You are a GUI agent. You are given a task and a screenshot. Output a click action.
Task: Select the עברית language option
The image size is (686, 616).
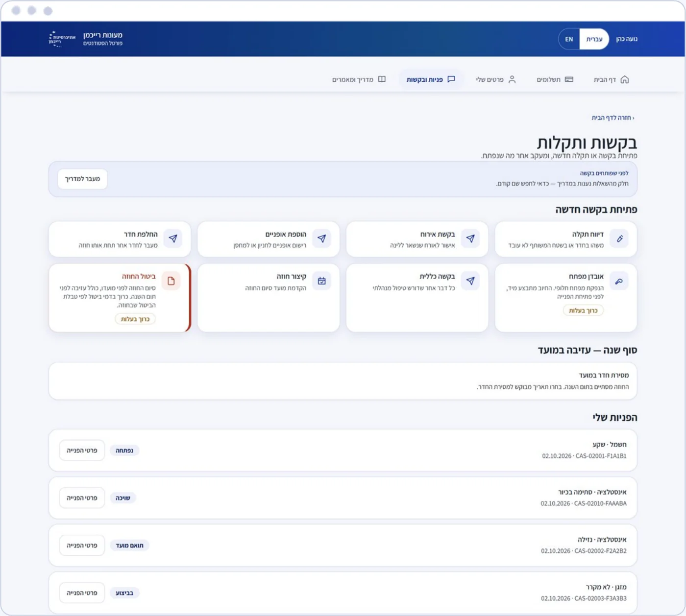tap(594, 39)
